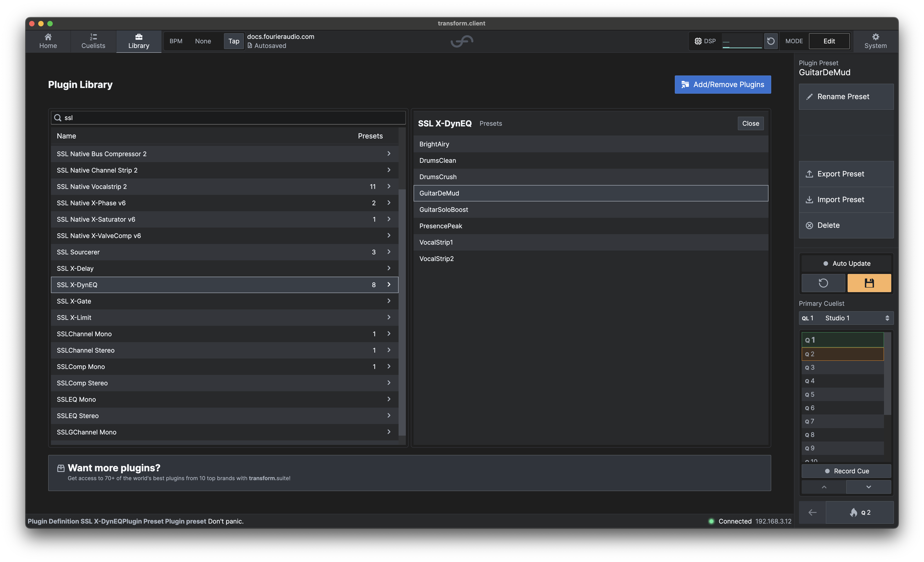Click Export Preset
Image resolution: width=924 pixels, height=562 pixels.
846,174
